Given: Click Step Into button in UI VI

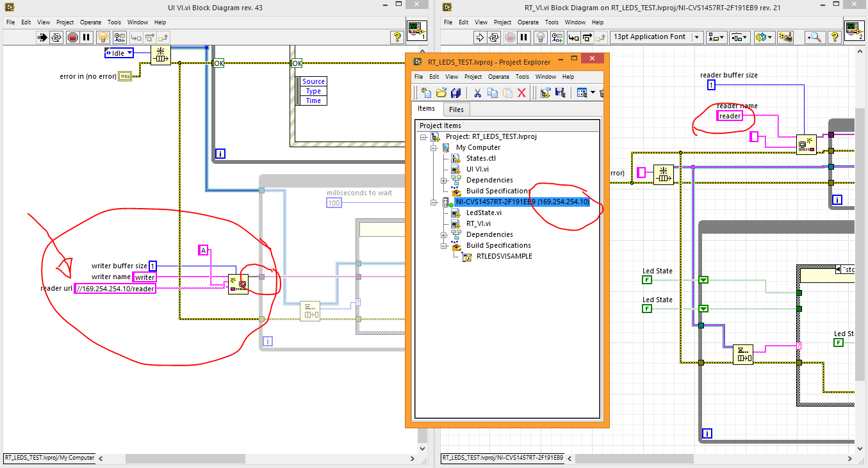Looking at the screenshot, I should tap(135, 37).
